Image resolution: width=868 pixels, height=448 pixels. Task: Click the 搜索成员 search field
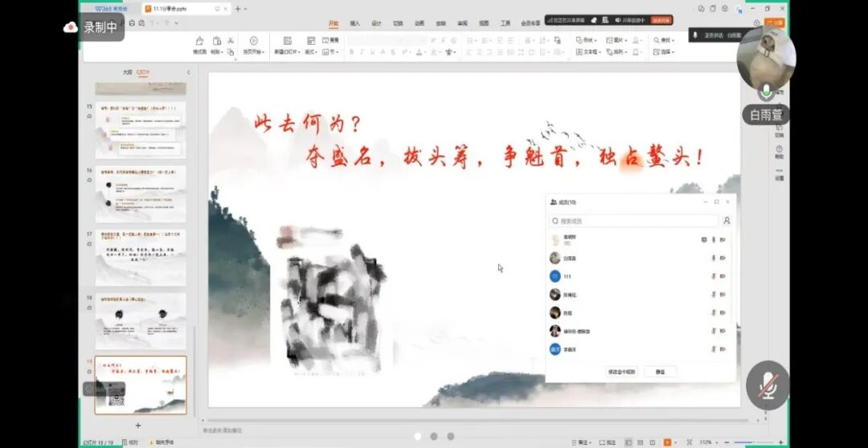(633, 221)
